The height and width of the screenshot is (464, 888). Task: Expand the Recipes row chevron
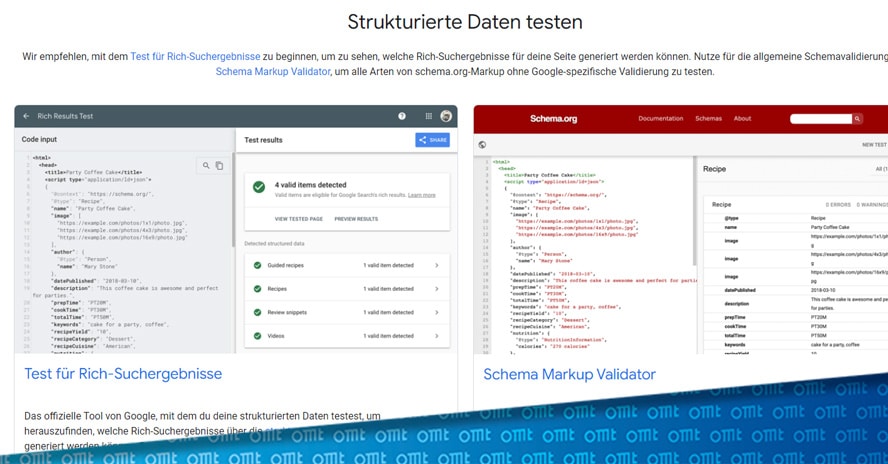[x=437, y=289]
